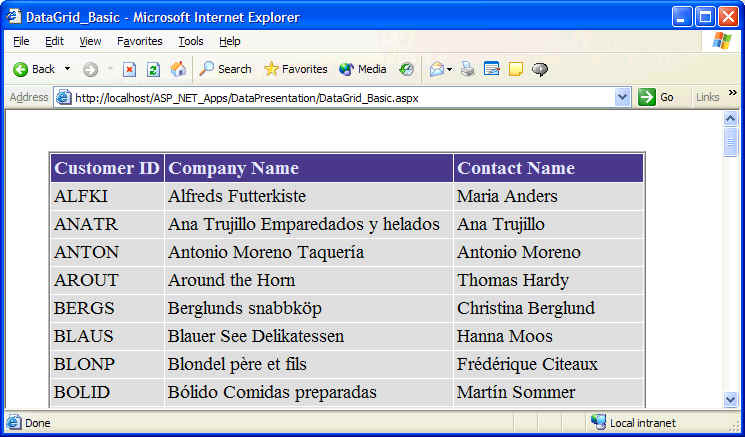Viewport: 745px width, 437px height.
Task: Click the vertical scrollbar down arrow
Action: click(x=730, y=400)
